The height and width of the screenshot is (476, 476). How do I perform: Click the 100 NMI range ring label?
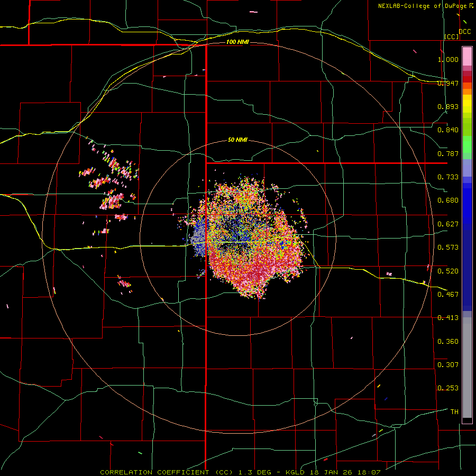click(x=237, y=42)
